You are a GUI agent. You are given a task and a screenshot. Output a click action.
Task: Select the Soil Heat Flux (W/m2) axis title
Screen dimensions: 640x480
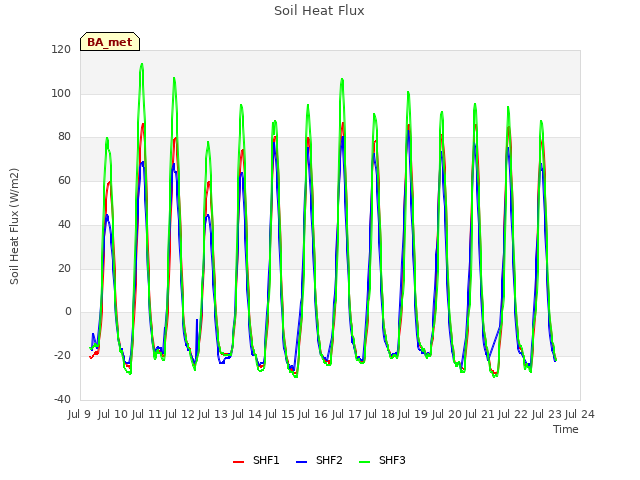(14, 226)
